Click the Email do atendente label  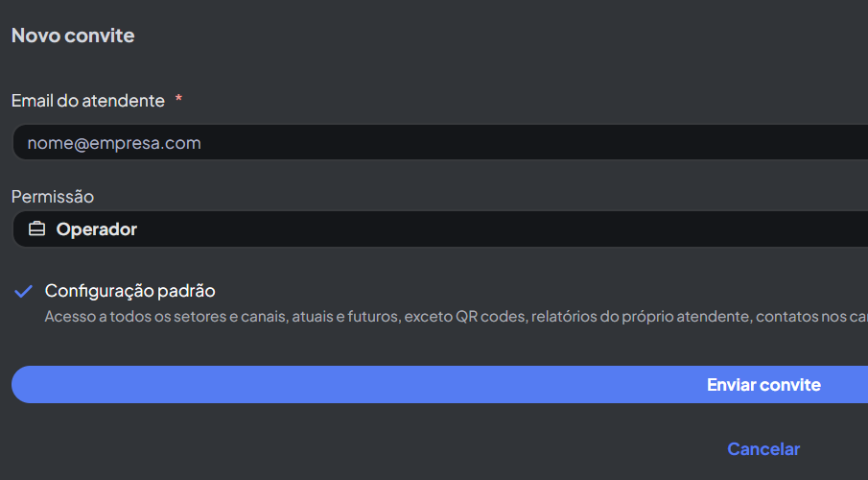(x=87, y=100)
